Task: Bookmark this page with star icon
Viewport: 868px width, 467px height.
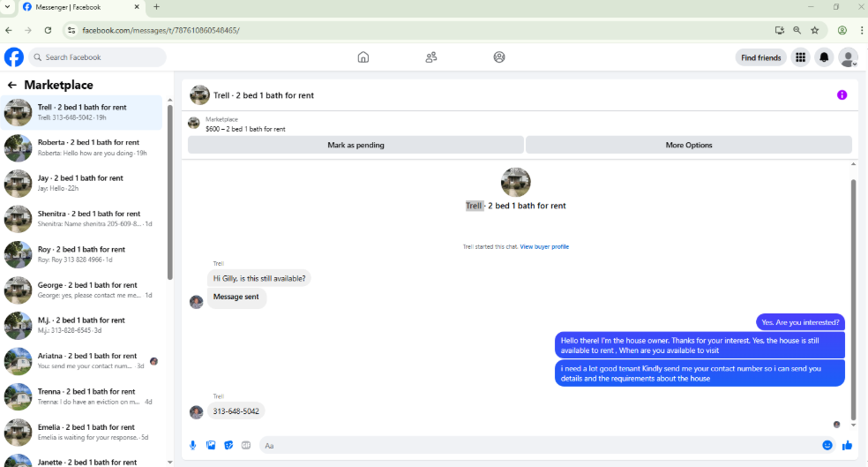Action: [x=815, y=31]
